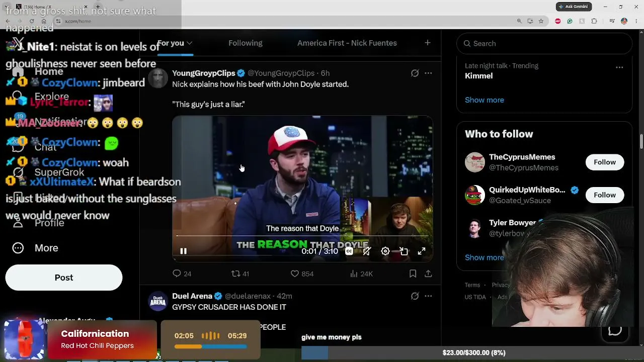Open more options for Duel Arena post
The width and height of the screenshot is (644, 362).
(x=428, y=296)
